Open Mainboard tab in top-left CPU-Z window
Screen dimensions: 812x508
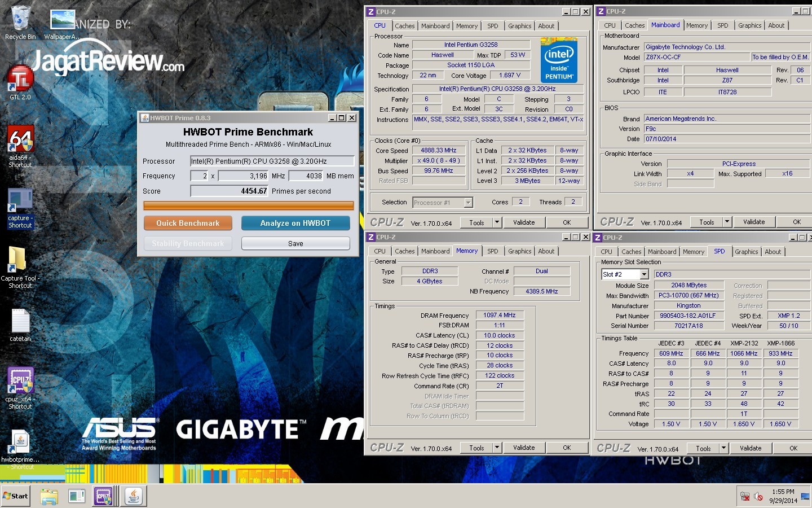(435, 26)
